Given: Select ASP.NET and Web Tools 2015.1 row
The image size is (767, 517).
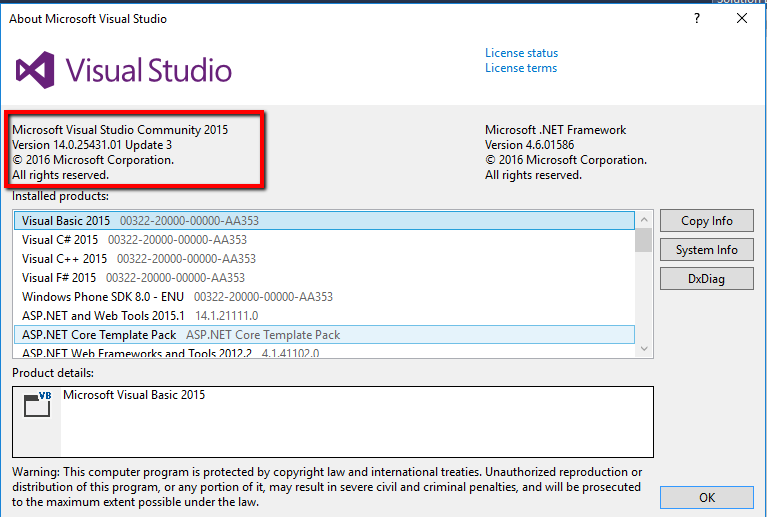Looking at the screenshot, I should pos(324,316).
